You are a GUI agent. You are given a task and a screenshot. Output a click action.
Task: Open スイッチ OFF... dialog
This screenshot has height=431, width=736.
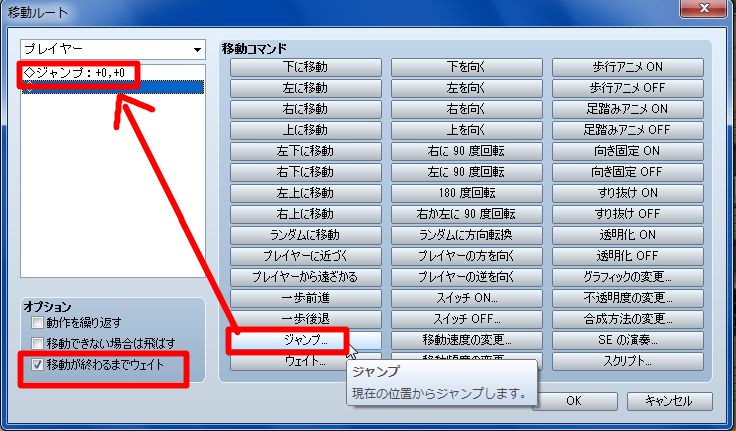[467, 319]
